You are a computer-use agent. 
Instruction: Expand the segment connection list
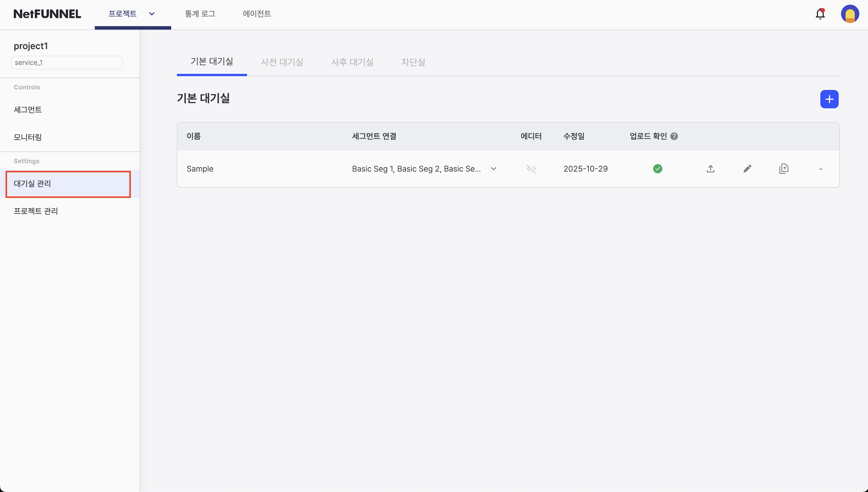click(x=493, y=169)
